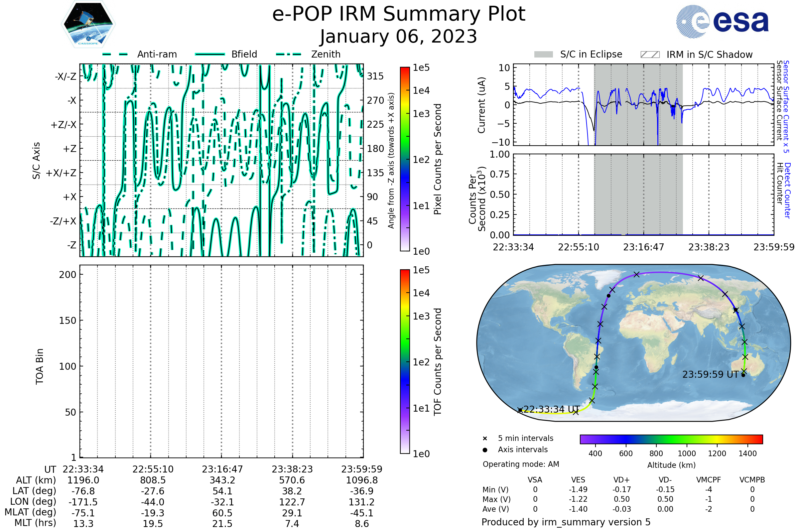Click the 5 min intervals cross marker
The height and width of the screenshot is (532, 798).
pyautogui.click(x=485, y=439)
